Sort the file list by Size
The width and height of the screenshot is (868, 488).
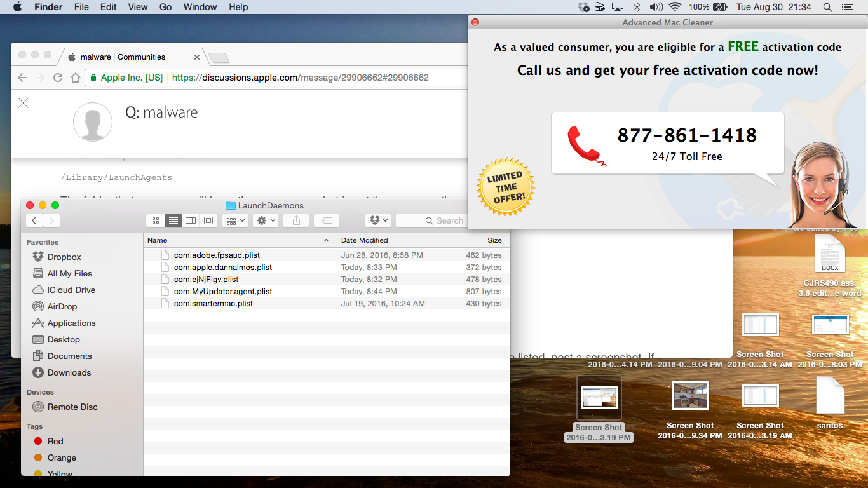tap(479, 240)
